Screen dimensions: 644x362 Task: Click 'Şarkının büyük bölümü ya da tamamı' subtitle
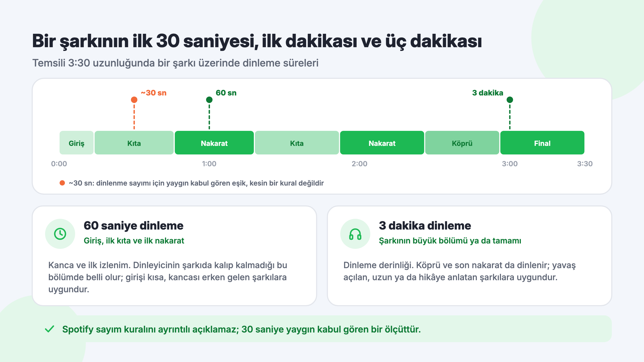450,241
